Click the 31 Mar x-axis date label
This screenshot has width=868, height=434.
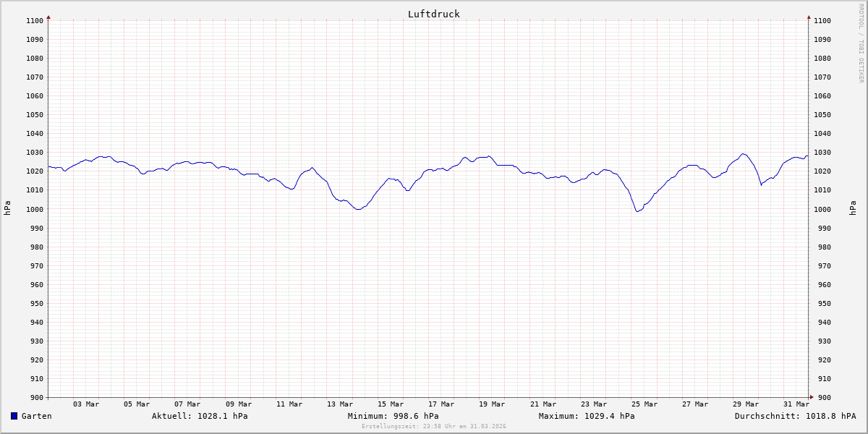(796, 404)
